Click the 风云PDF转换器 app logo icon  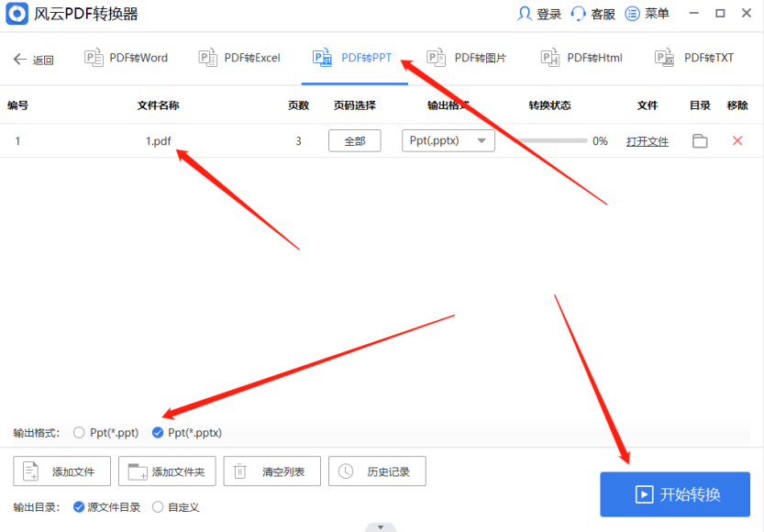(x=17, y=14)
